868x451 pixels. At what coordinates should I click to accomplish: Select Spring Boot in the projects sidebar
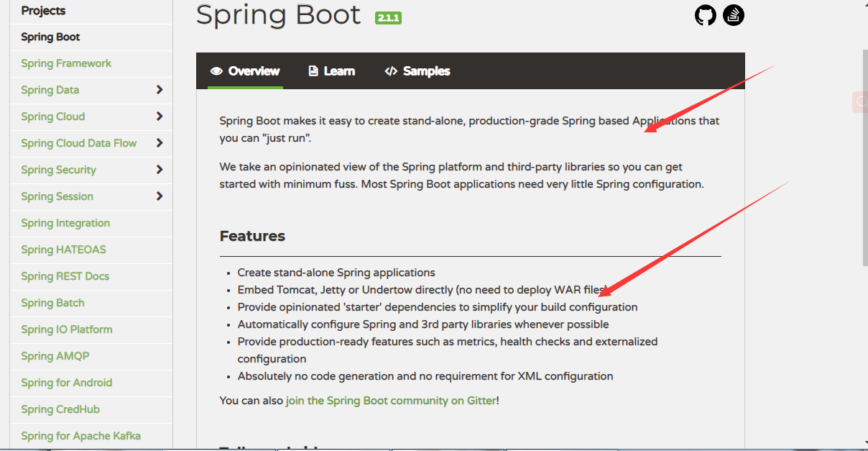50,37
